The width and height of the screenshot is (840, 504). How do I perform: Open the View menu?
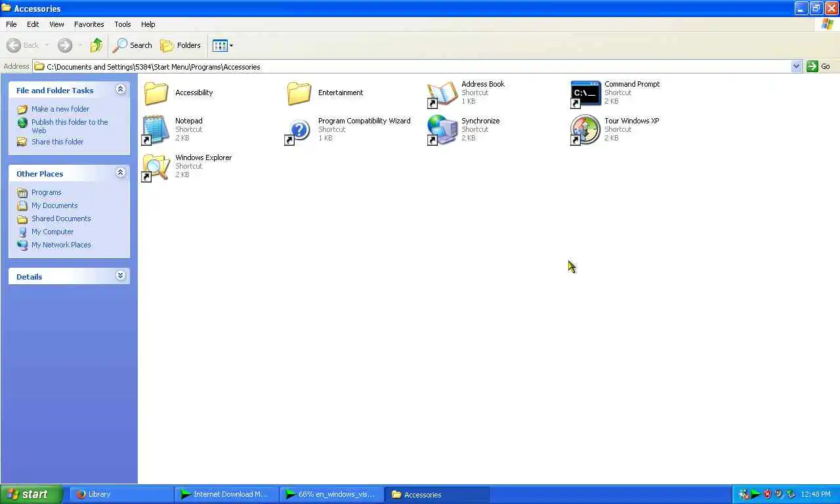(56, 24)
